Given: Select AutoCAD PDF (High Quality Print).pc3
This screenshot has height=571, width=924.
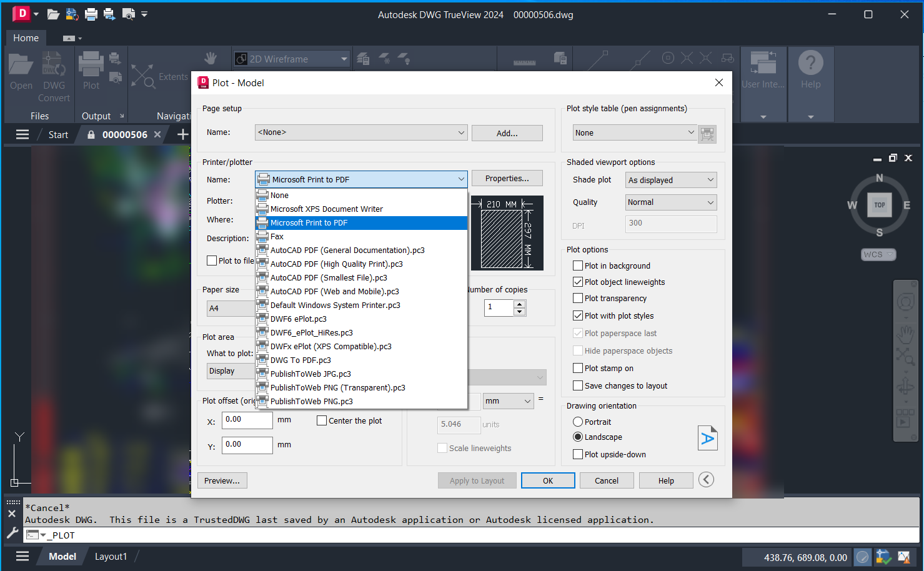Looking at the screenshot, I should 361,264.
